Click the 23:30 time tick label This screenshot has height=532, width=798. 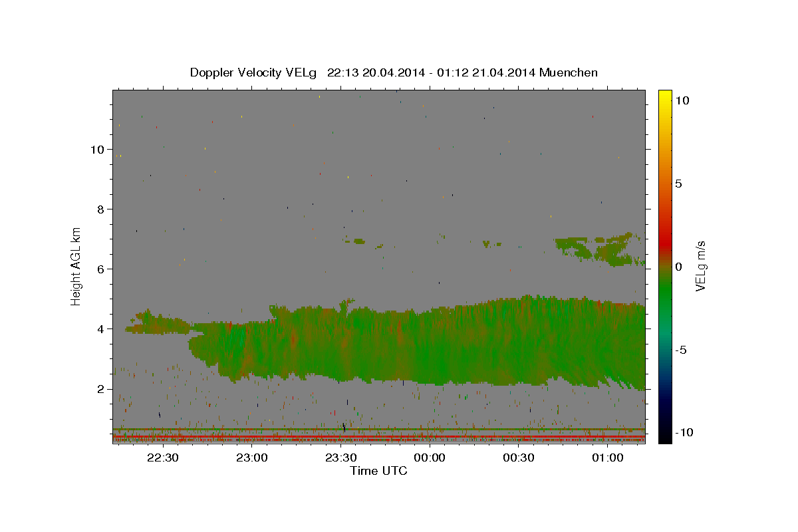(x=340, y=458)
